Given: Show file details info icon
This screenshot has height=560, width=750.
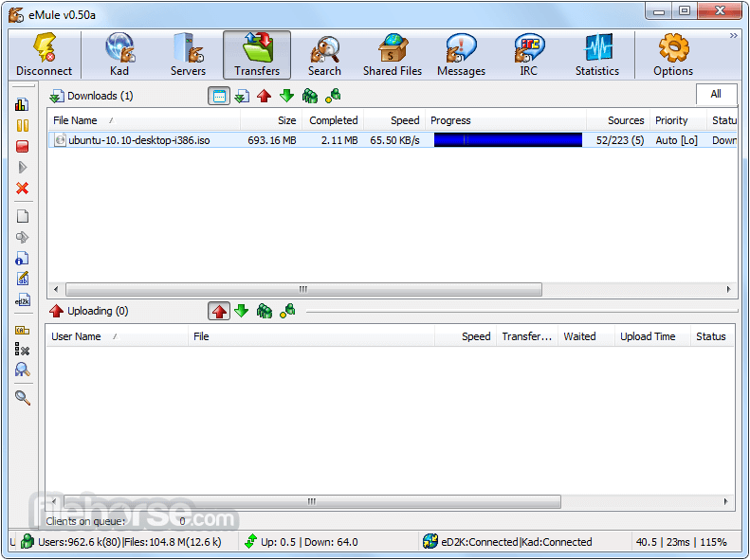Looking at the screenshot, I should coord(22,258).
